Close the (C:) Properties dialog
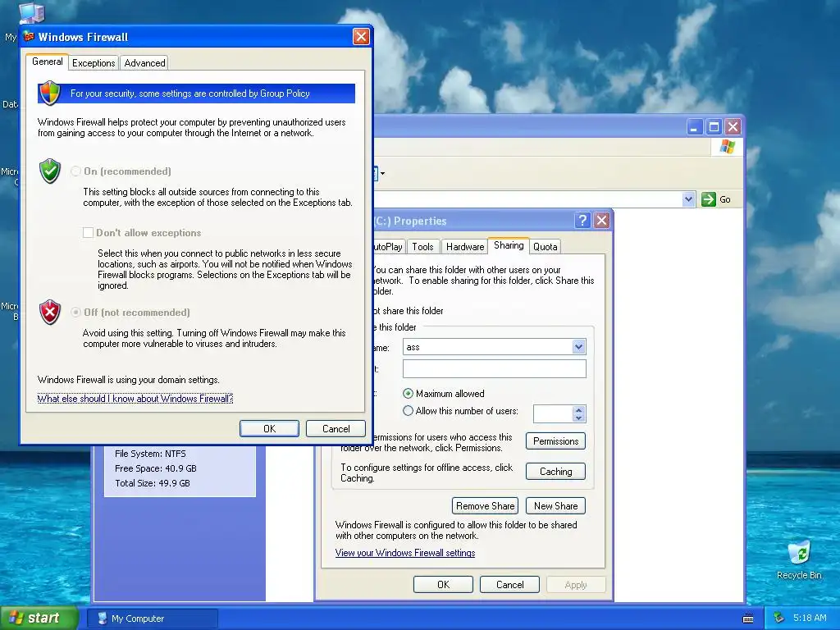Screen dimensions: 840x630 (x=601, y=220)
